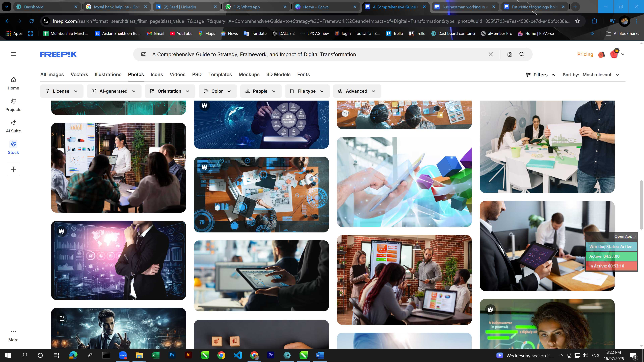This screenshot has height=362, width=644.
Task: Open the Projects sidebar icon
Action: 13,105
